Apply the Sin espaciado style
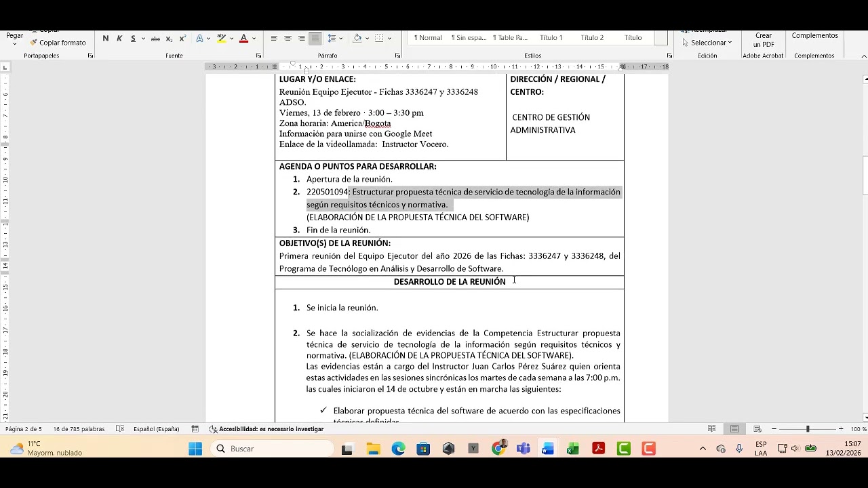868x488 pixels. click(469, 38)
